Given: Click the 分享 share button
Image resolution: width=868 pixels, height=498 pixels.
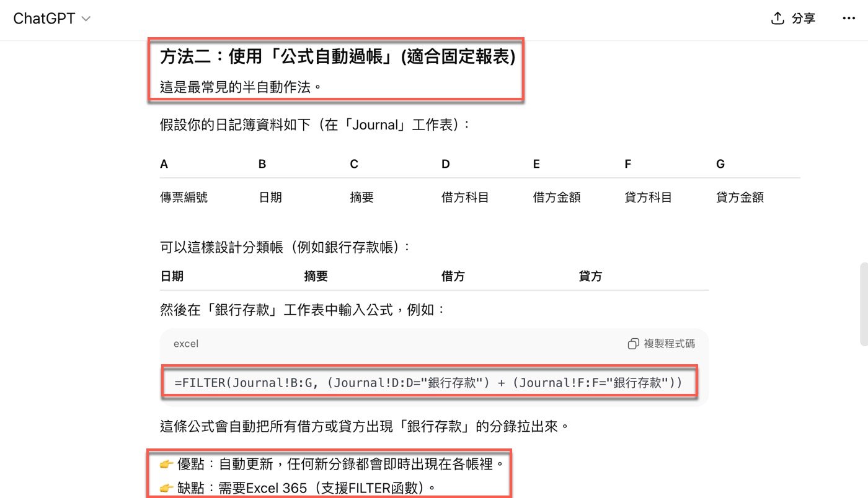Looking at the screenshot, I should click(x=803, y=18).
